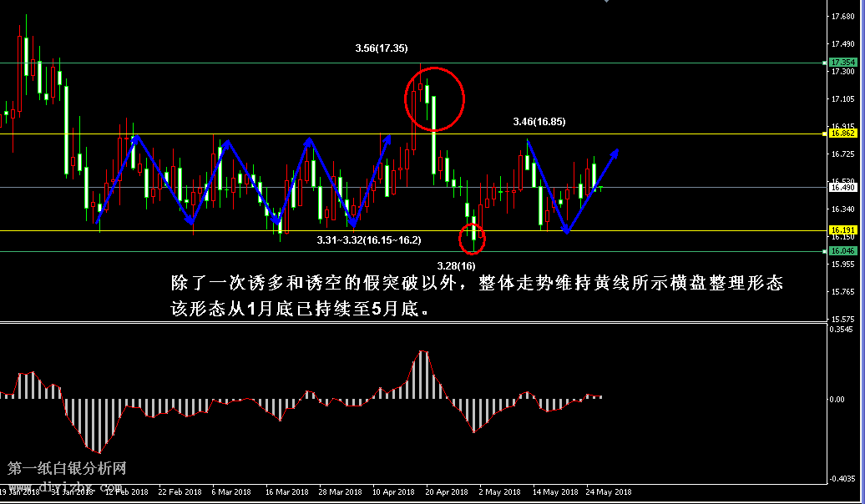Viewport: 865px width, 504px height.
Task: Click the yellow 16.191 price tag
Action: (842, 229)
